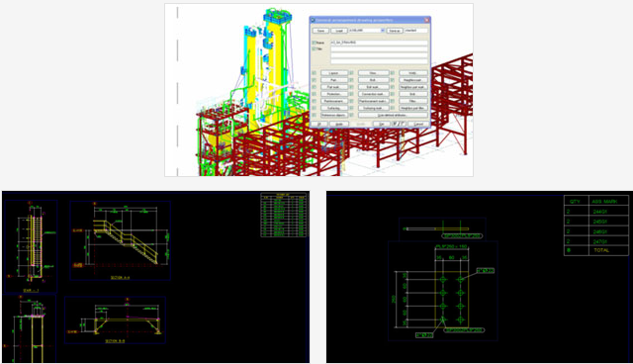Select the plate detail drawing thumbnail
This screenshot has width=633, height=364.
click(x=480, y=277)
